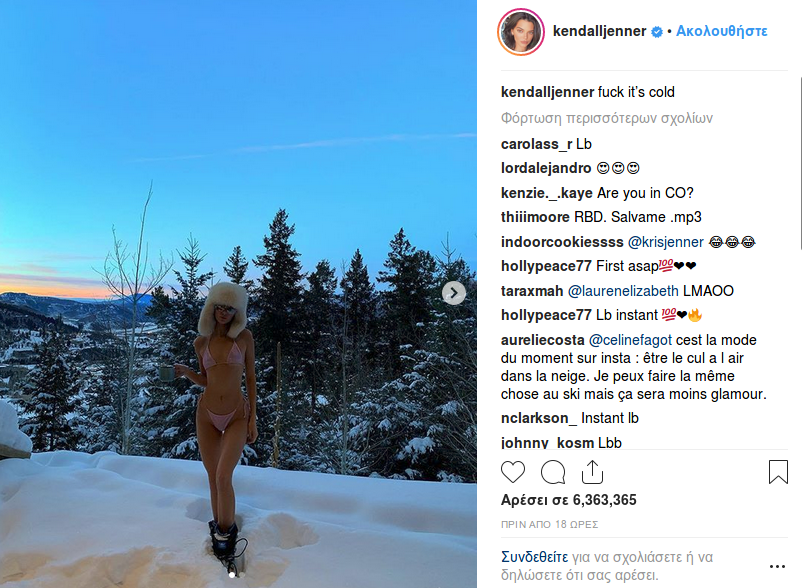Open the @celinefagot mention link
The width and height of the screenshot is (802, 588).
click(630, 340)
